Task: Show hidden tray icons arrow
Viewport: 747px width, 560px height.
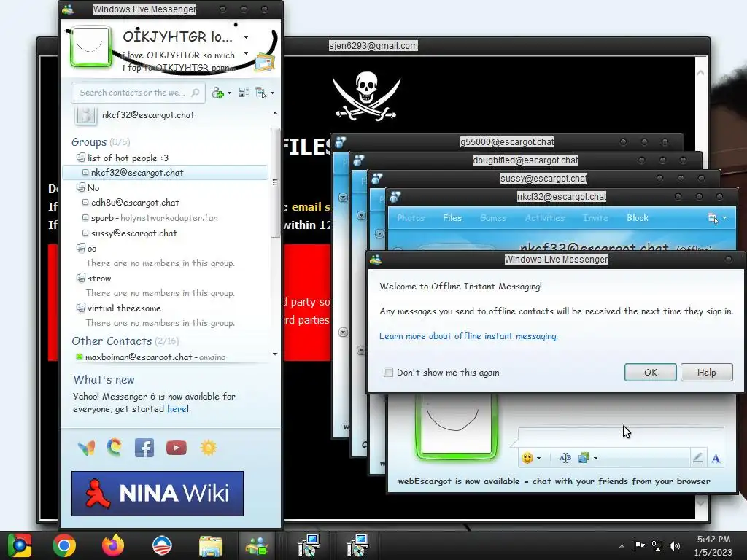Action: pos(622,546)
